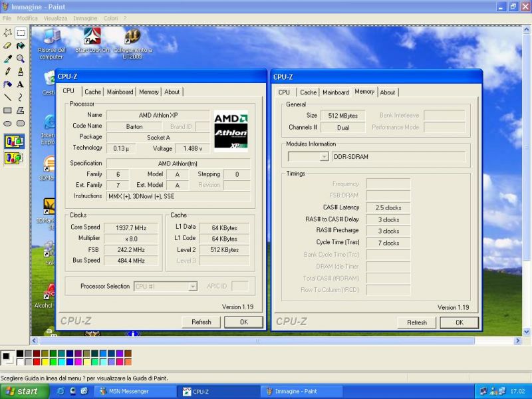Choose the Ellipse shape tool
Viewport: 532px width, 399px height.
coord(7,124)
